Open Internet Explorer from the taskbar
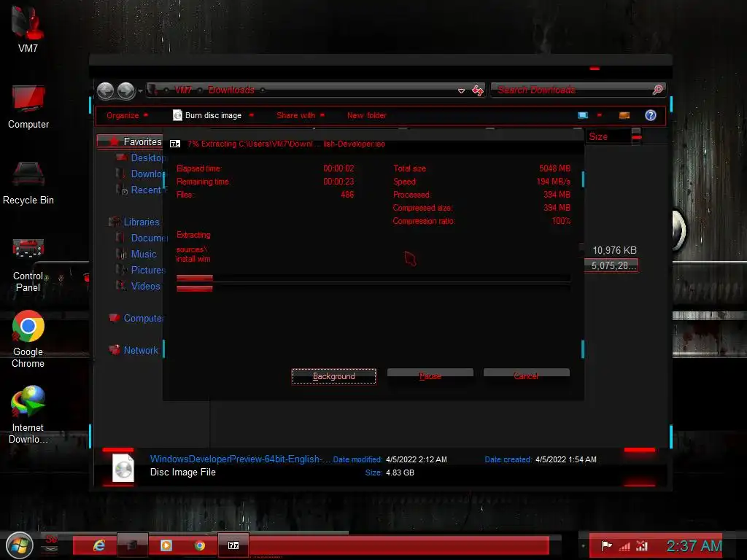 98,545
